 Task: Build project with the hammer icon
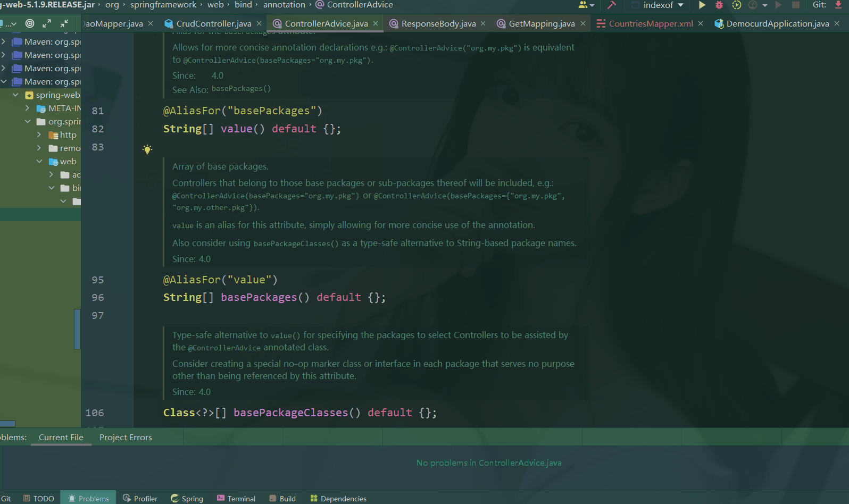(x=612, y=5)
